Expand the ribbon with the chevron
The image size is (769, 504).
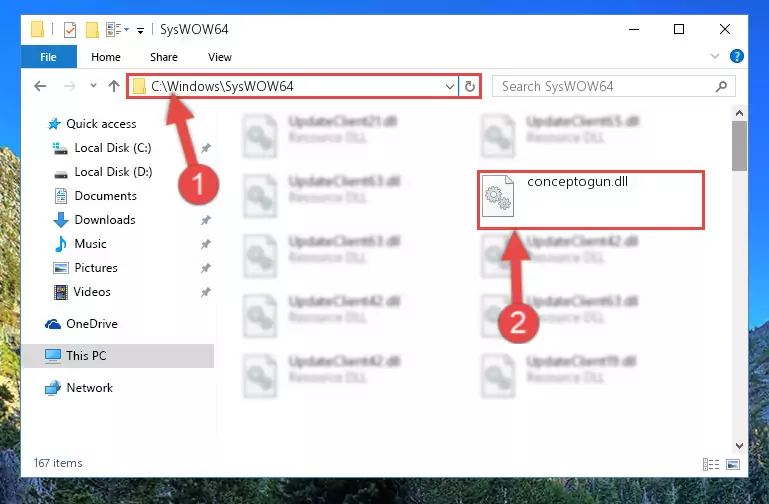(715, 56)
